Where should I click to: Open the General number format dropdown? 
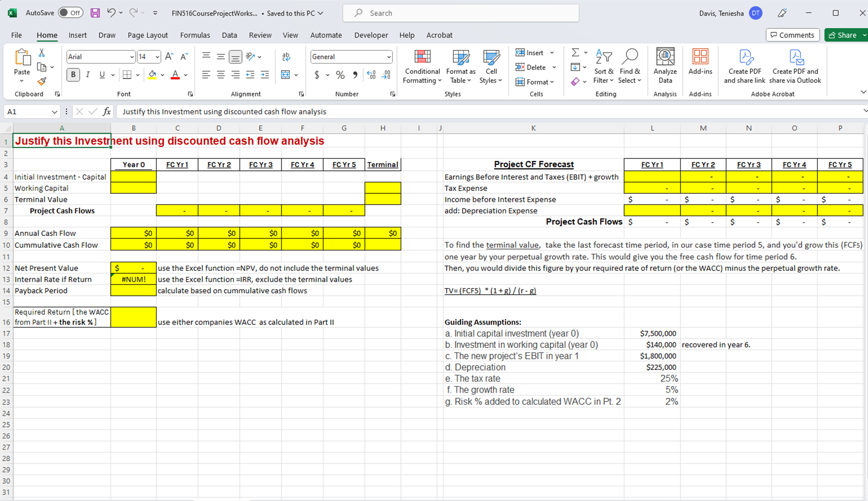coord(389,57)
